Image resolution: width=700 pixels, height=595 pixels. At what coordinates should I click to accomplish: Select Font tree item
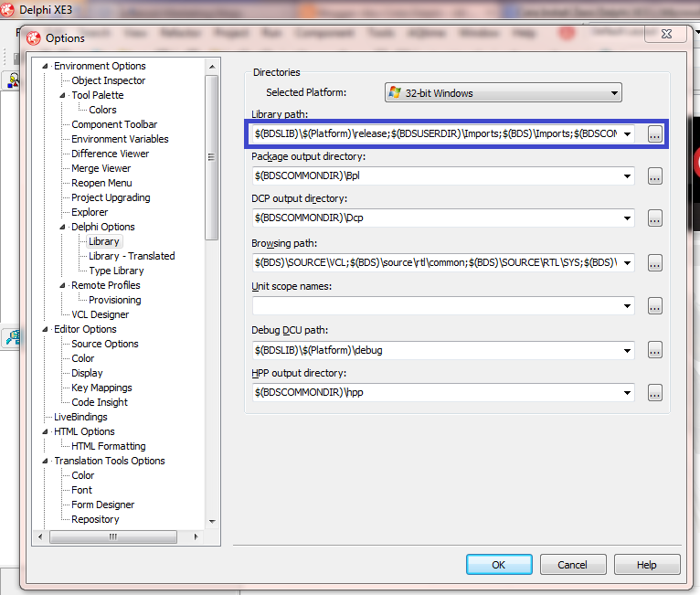[81, 490]
